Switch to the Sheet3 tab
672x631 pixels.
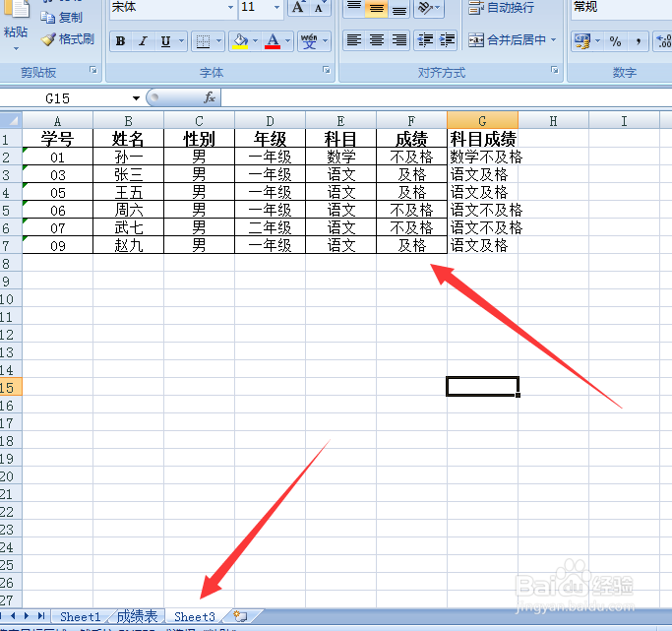point(195,617)
